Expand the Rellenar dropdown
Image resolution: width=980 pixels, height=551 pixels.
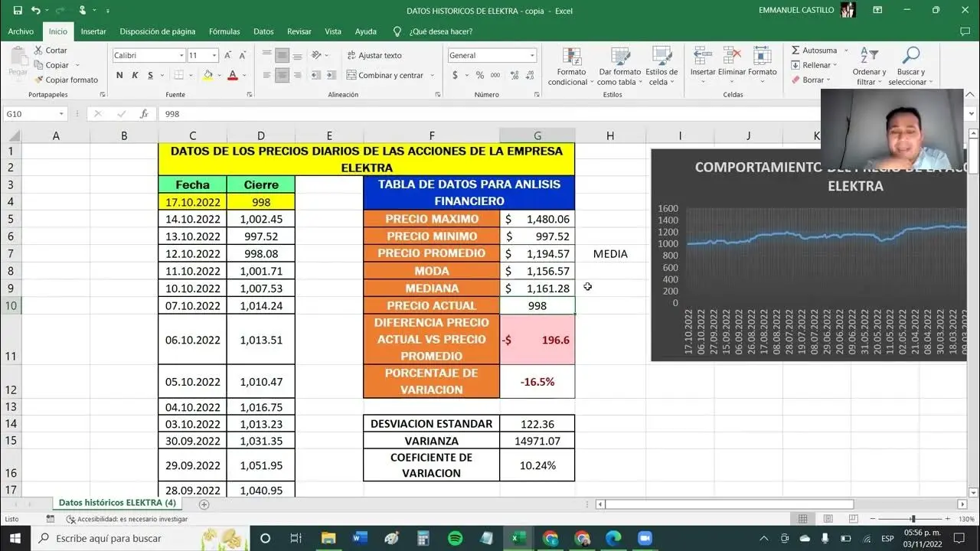coord(835,65)
